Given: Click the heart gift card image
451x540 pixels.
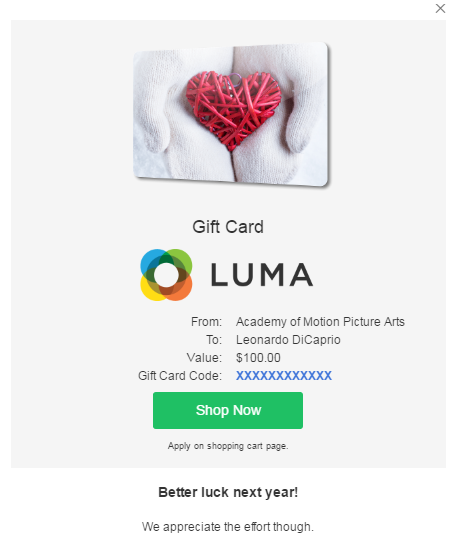Looking at the screenshot, I should pos(231,114).
